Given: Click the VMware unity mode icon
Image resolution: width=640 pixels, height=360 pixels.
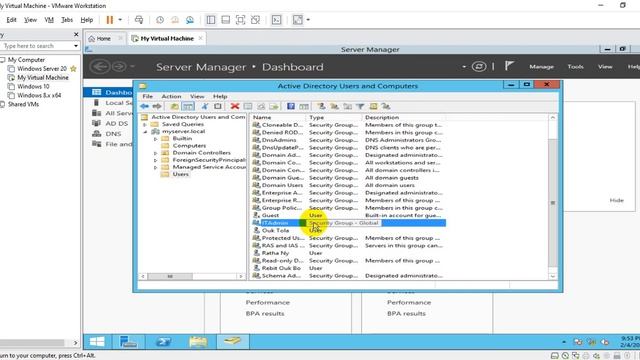Looking at the screenshot, I should 256,20.
